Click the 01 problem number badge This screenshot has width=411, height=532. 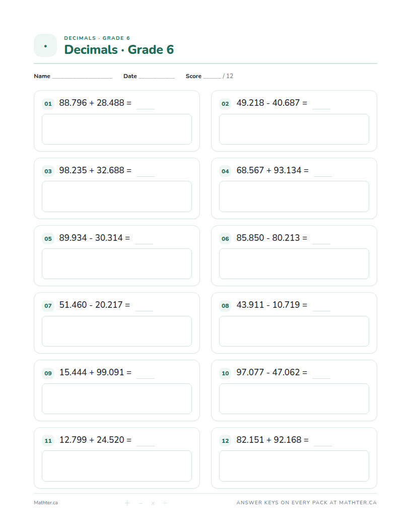(x=48, y=103)
